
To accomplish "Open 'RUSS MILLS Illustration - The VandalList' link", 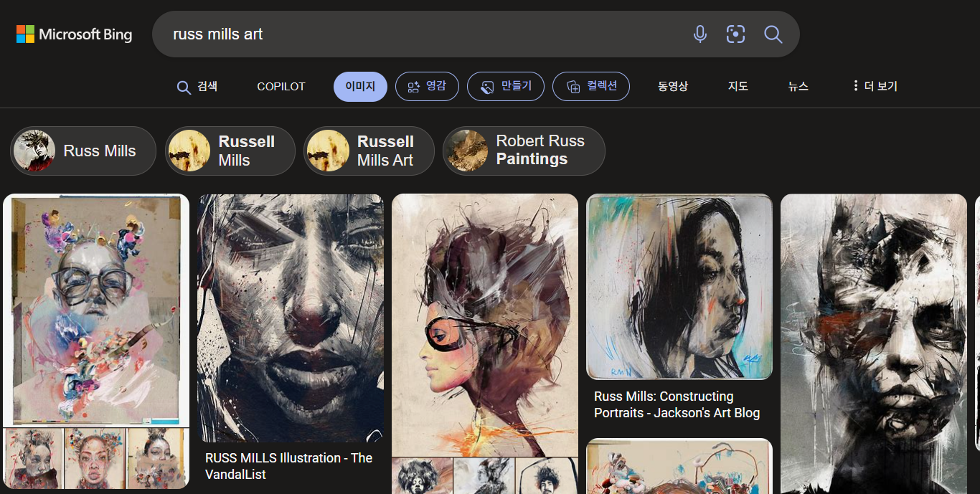I will (x=289, y=466).
